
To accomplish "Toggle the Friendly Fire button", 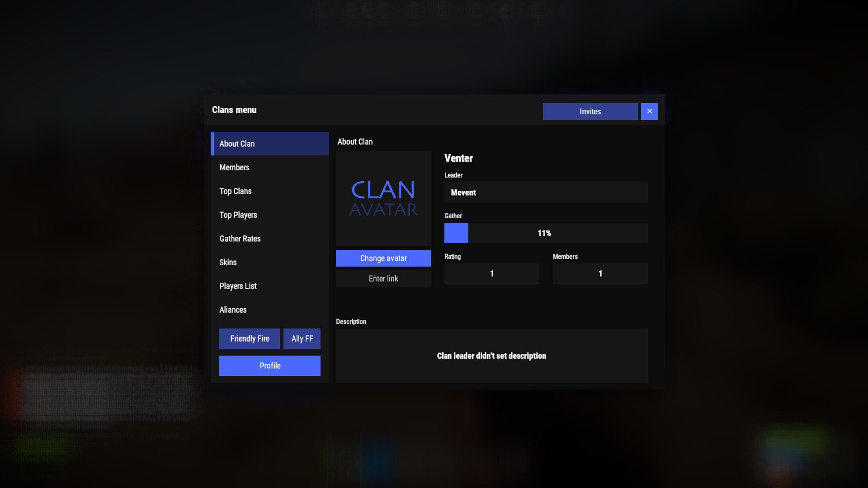I will [x=249, y=338].
